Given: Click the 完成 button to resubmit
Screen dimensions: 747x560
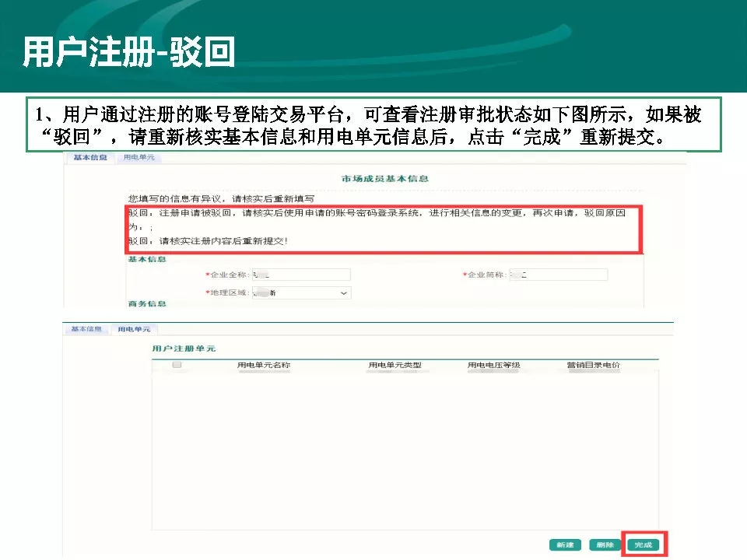Looking at the screenshot, I should 643,545.
